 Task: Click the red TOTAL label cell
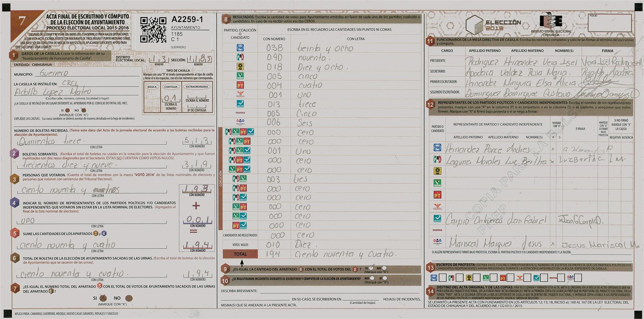[x=240, y=254]
